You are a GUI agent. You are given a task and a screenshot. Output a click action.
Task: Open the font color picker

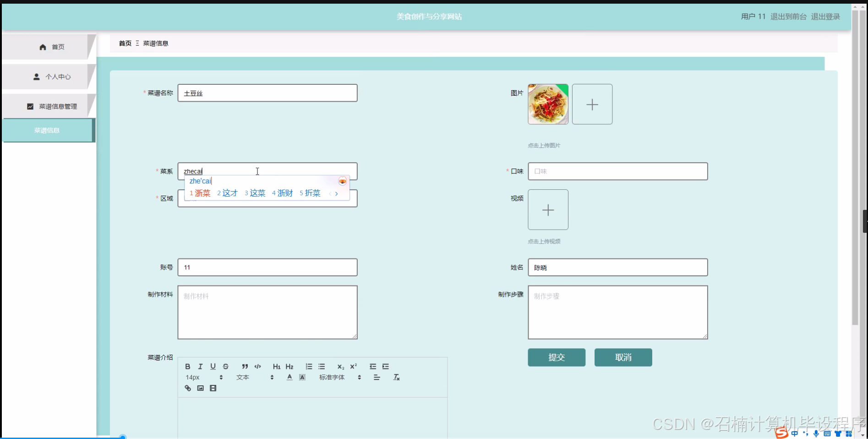289,377
